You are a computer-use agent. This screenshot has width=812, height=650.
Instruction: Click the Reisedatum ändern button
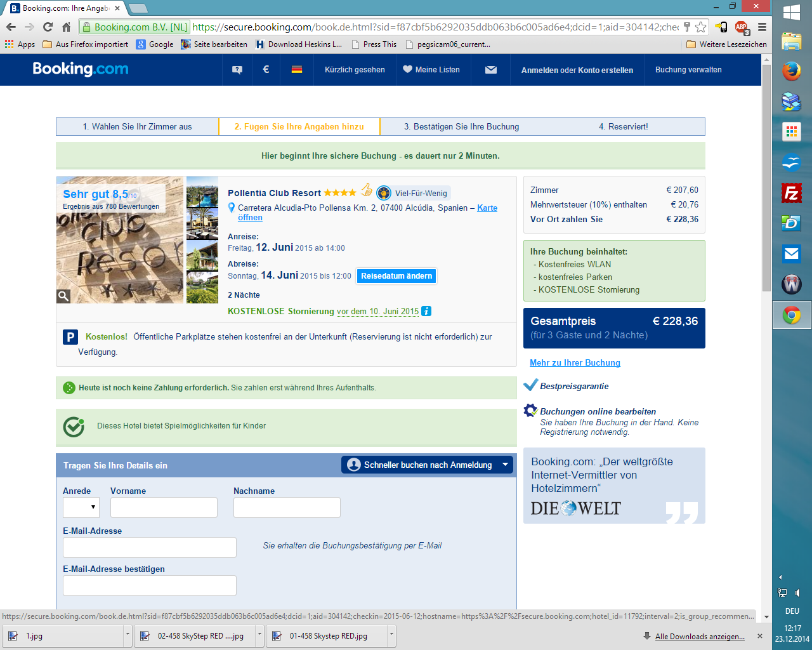(396, 276)
